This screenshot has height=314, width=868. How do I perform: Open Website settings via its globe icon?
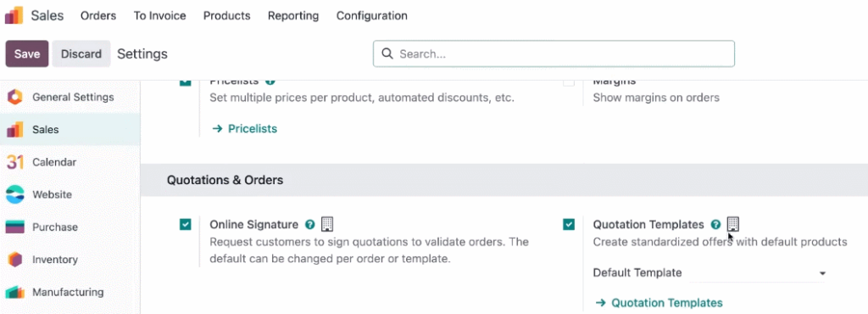point(15,194)
